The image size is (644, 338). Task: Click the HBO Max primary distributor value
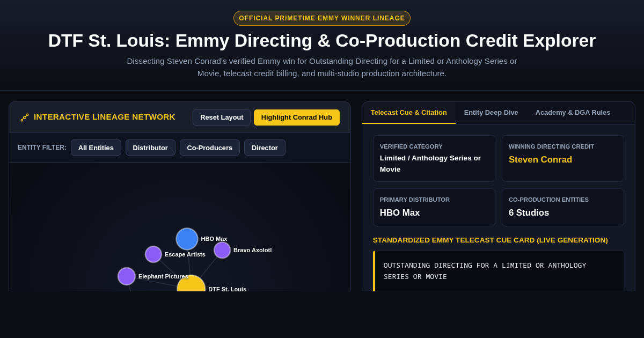(x=400, y=213)
